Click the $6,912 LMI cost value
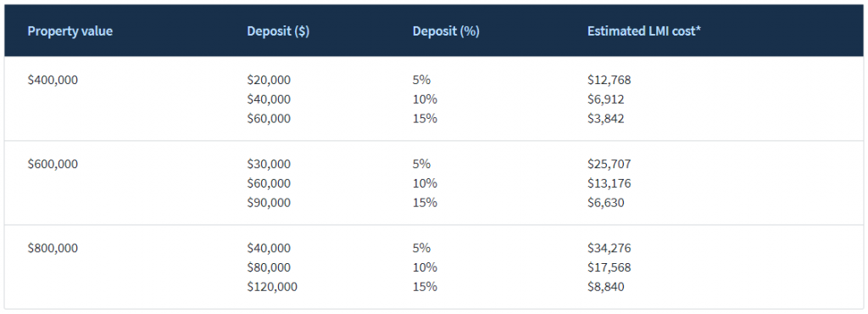Image resolution: width=868 pixels, height=314 pixels. [605, 99]
